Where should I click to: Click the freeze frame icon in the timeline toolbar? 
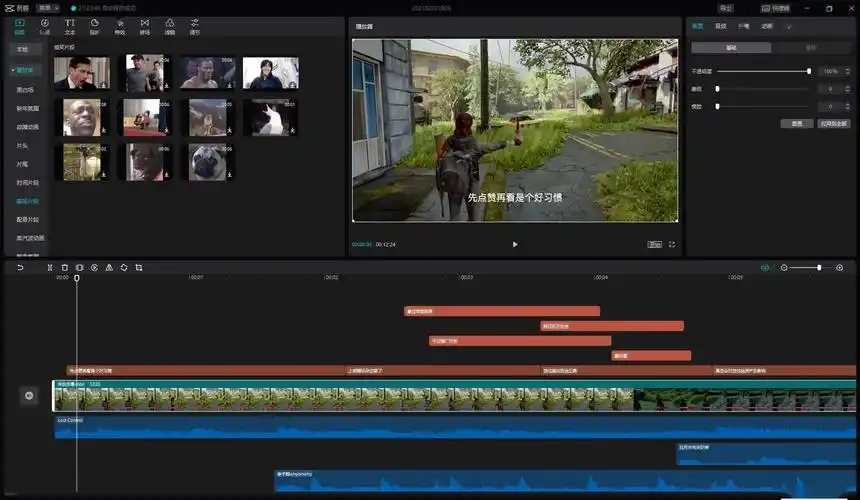click(x=80, y=268)
